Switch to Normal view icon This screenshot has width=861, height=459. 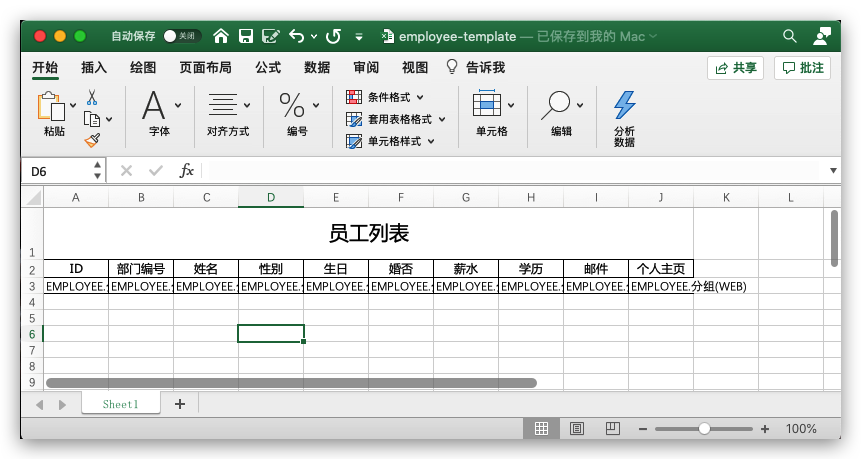click(x=541, y=428)
